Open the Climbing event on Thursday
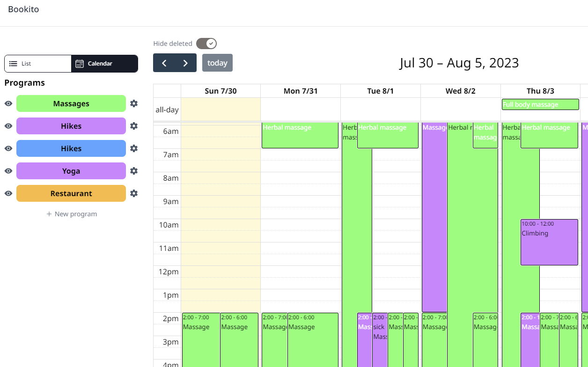The height and width of the screenshot is (367, 588). (549, 242)
